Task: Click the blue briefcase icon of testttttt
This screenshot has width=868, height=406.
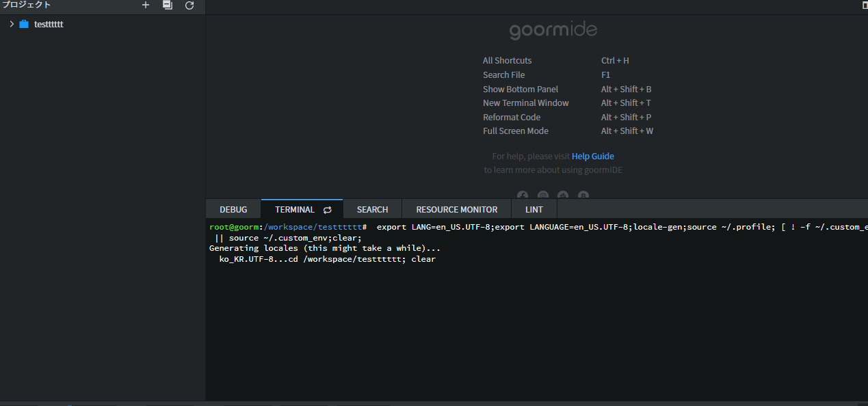Action: 24,25
